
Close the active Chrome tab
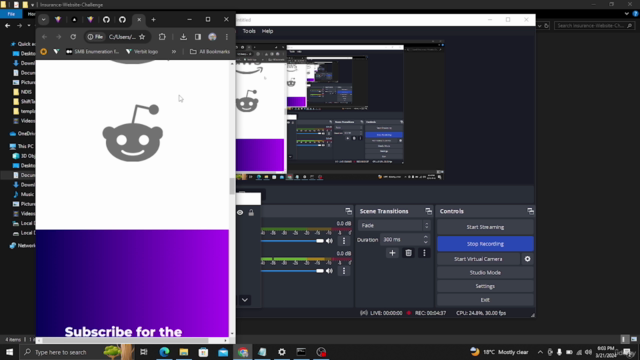(139, 20)
